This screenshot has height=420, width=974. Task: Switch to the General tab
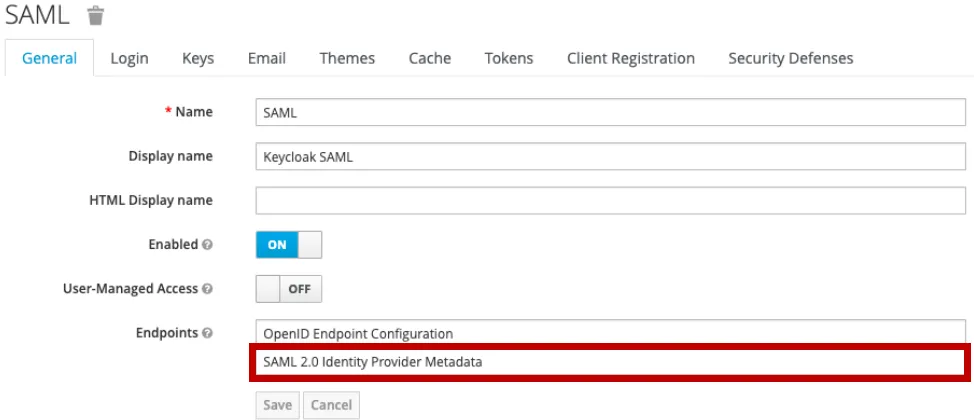[49, 59]
